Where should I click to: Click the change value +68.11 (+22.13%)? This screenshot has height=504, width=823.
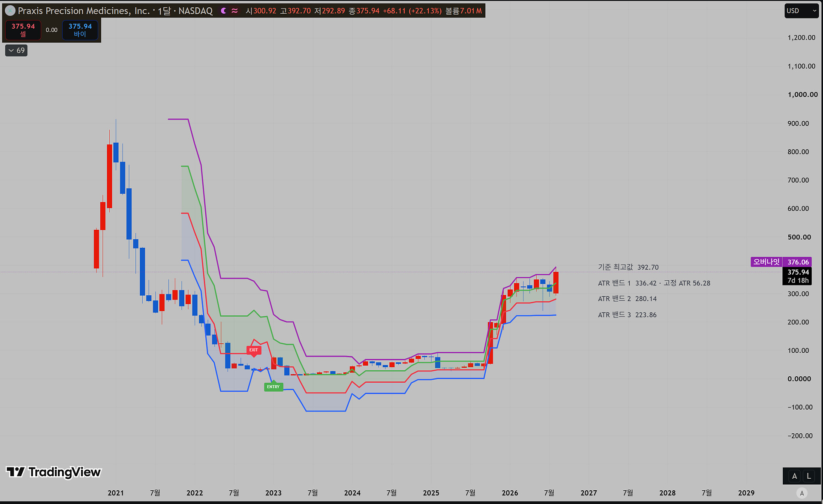(412, 11)
